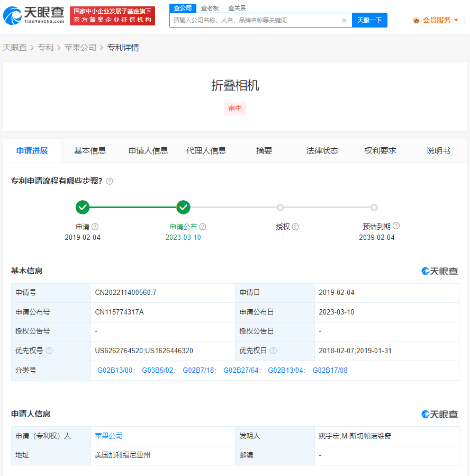Click inventor names 姚宇宏;M·斯切帕诺维奇
The width and height of the screenshot is (470, 476).
[355, 436]
